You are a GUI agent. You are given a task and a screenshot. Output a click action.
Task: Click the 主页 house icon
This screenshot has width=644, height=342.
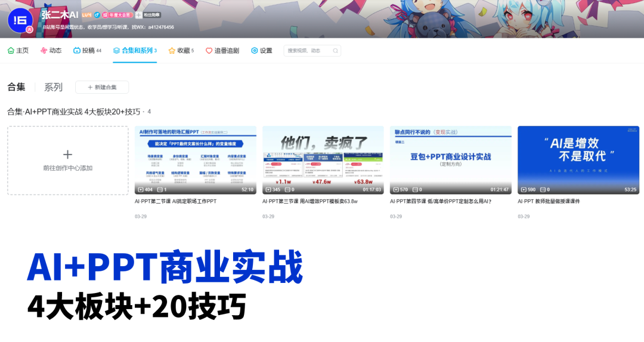[11, 51]
